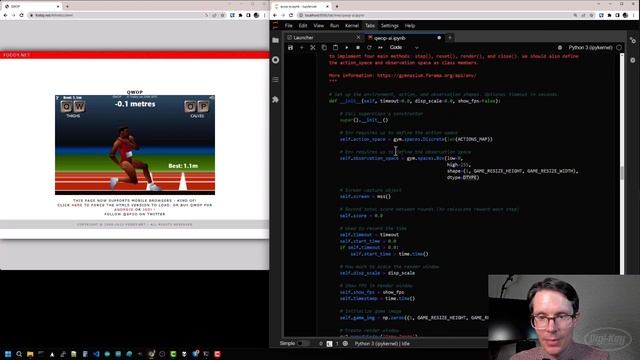
Task: Click the FODDY.NET header link
Action: coord(16,55)
